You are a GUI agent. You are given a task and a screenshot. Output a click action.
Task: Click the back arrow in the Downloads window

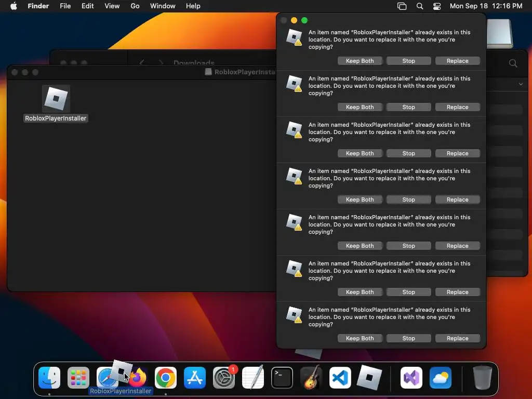point(142,62)
